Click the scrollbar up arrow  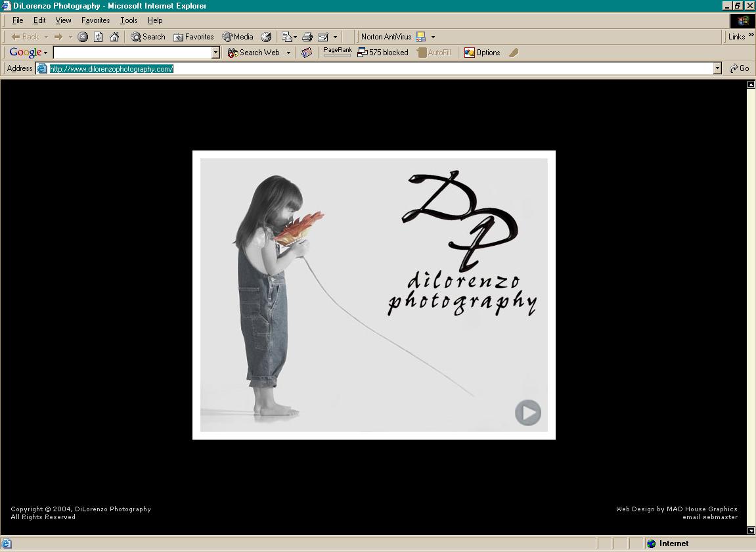[x=751, y=84]
